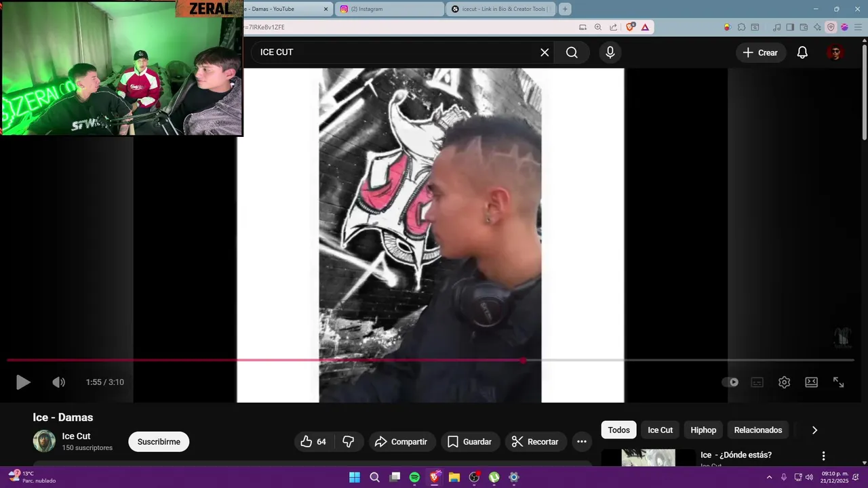
Task: Open Spotify from the taskbar
Action: (x=414, y=477)
